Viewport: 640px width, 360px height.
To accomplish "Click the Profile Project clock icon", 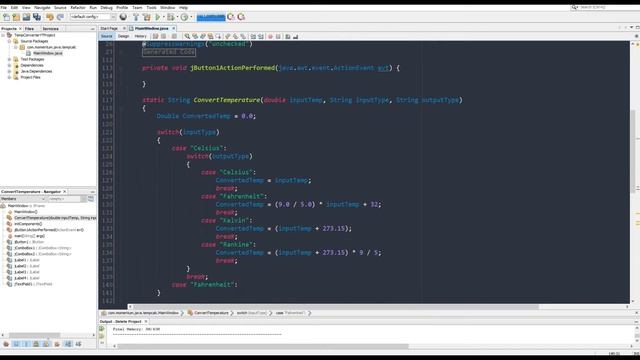I will pyautogui.click(x=184, y=17).
